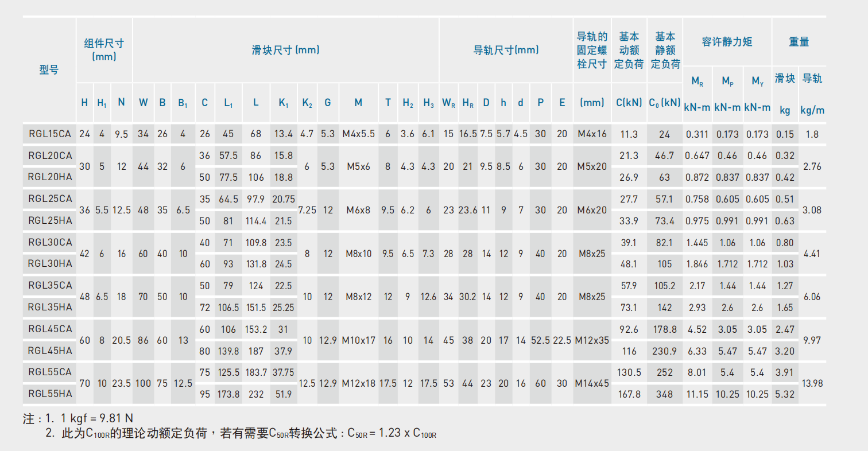
Task: Click the RGL45HA model cell
Action: click(x=49, y=351)
